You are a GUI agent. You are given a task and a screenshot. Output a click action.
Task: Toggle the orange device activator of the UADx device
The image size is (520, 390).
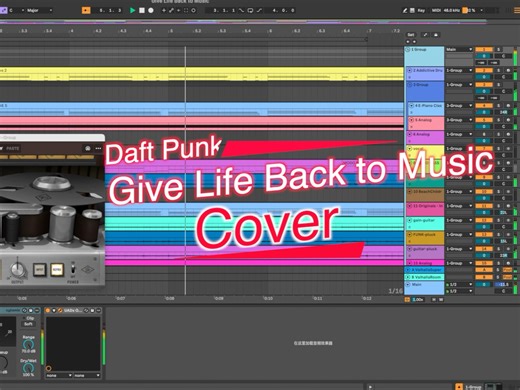pyautogui.click(x=48, y=310)
